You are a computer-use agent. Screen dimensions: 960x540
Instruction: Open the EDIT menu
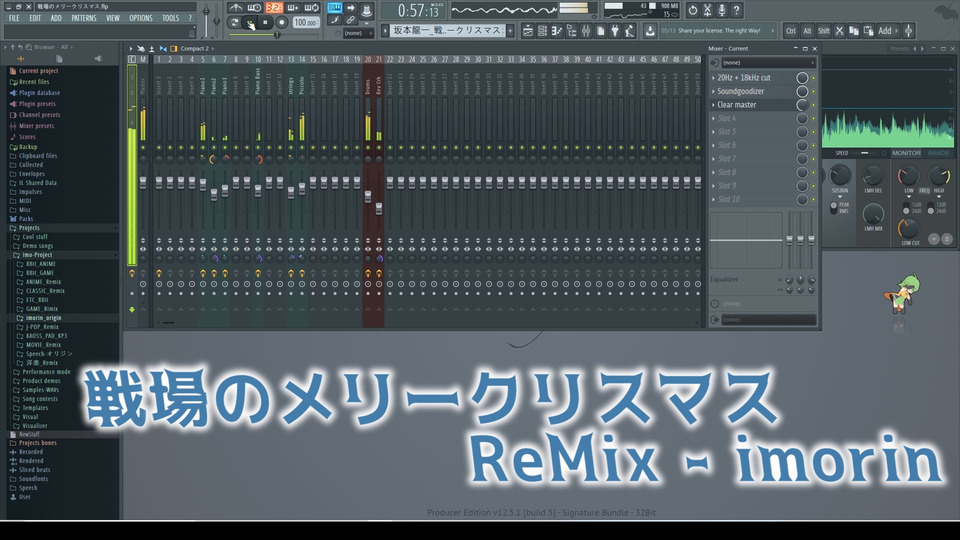35,18
